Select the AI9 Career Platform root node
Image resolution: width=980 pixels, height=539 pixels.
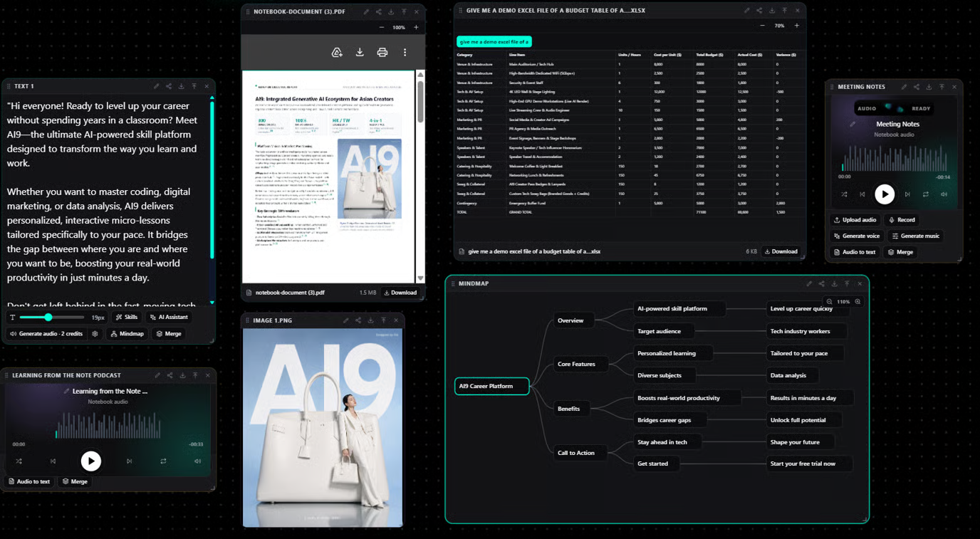click(x=492, y=386)
